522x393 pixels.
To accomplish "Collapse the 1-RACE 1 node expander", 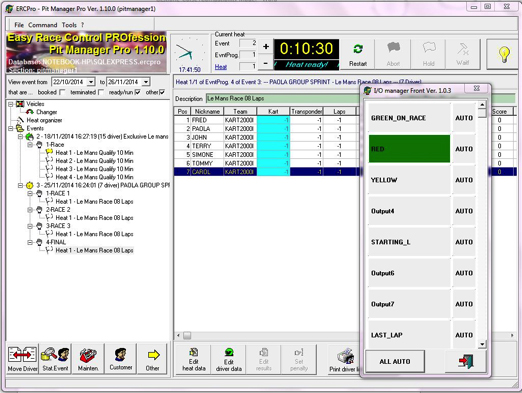I will pos(30,193).
